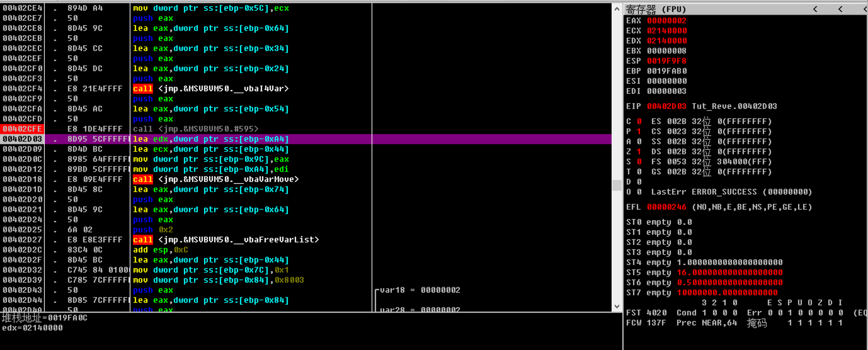Select lea ecx,[ebp-0x44] at 00402D09

coord(211,149)
